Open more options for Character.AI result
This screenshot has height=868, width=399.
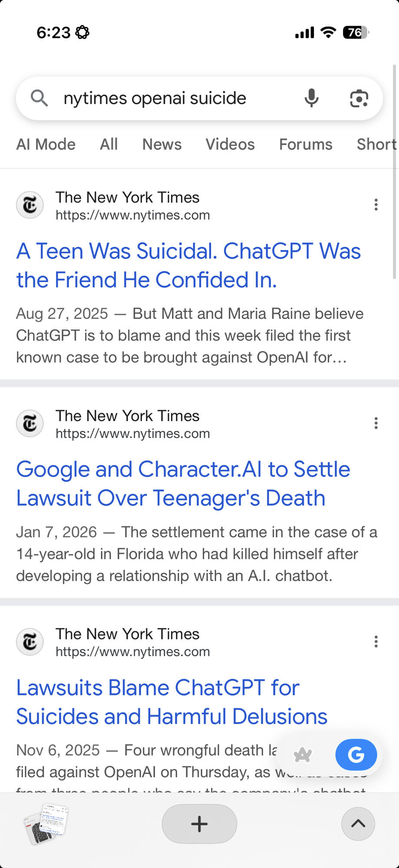[x=376, y=423]
